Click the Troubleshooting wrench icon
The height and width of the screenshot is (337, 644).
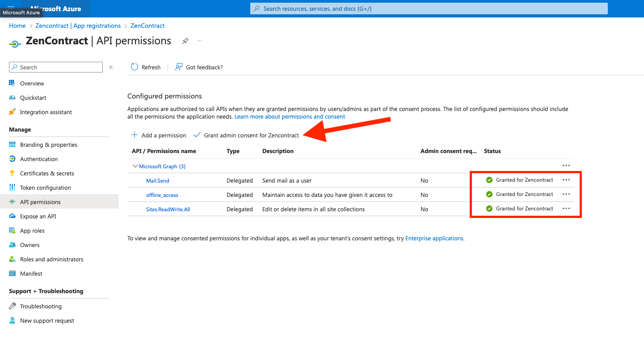click(x=12, y=306)
